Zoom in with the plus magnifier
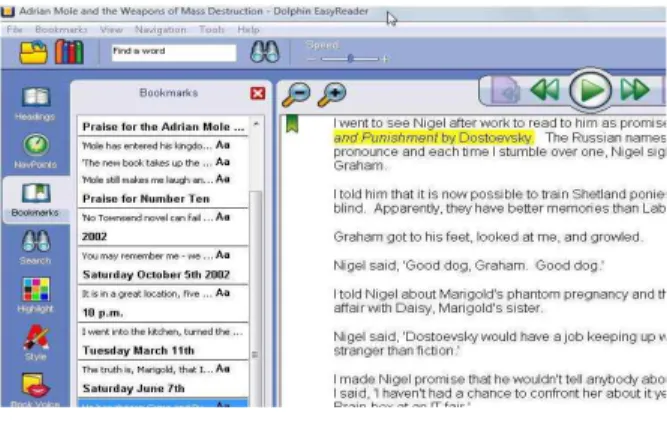This screenshot has height=422, width=667. pos(332,94)
